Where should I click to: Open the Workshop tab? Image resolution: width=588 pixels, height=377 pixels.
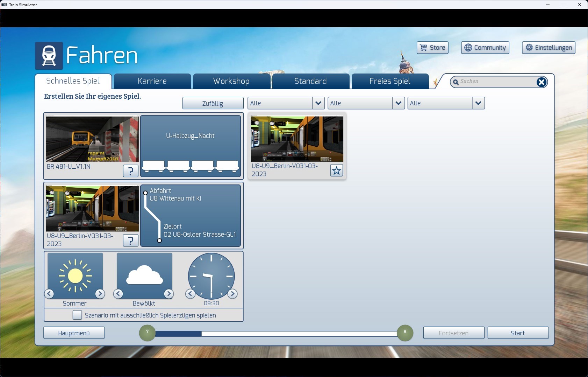231,81
